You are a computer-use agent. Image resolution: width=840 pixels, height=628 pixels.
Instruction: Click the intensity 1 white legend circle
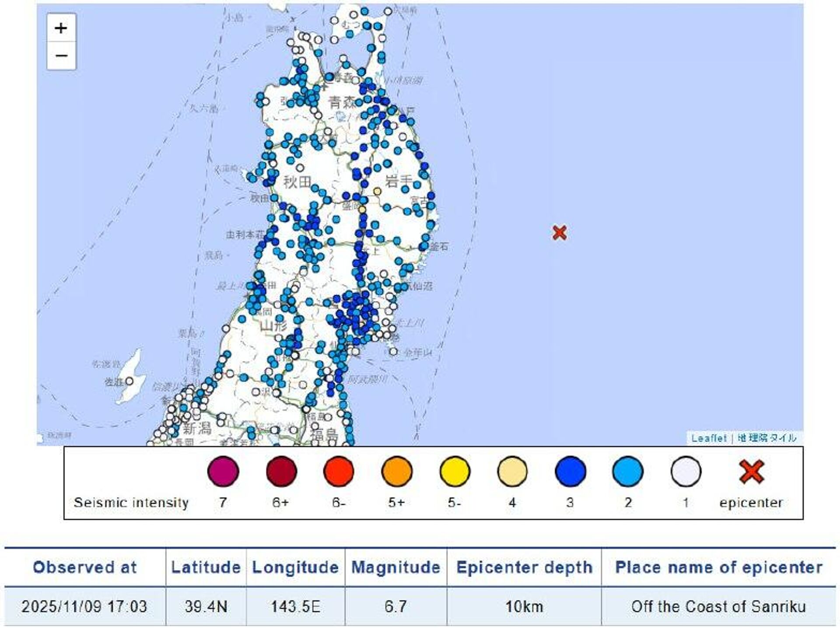pyautogui.click(x=686, y=471)
